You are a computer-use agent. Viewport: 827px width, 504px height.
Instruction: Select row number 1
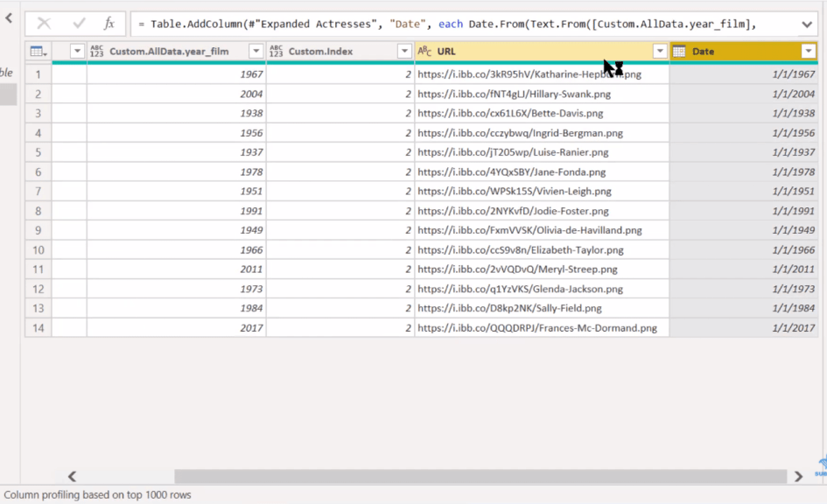point(38,74)
